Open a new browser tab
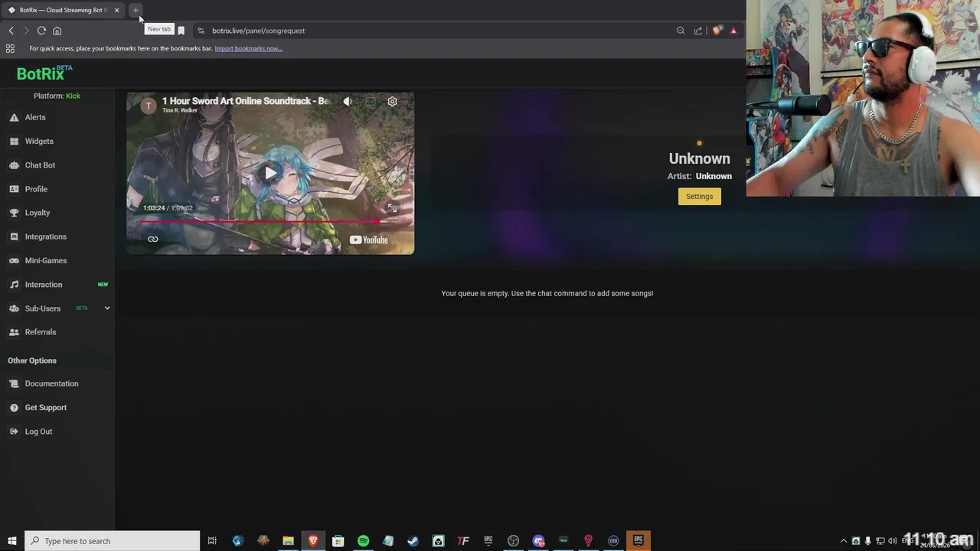Screen dimensions: 980x551 (x=136, y=10)
